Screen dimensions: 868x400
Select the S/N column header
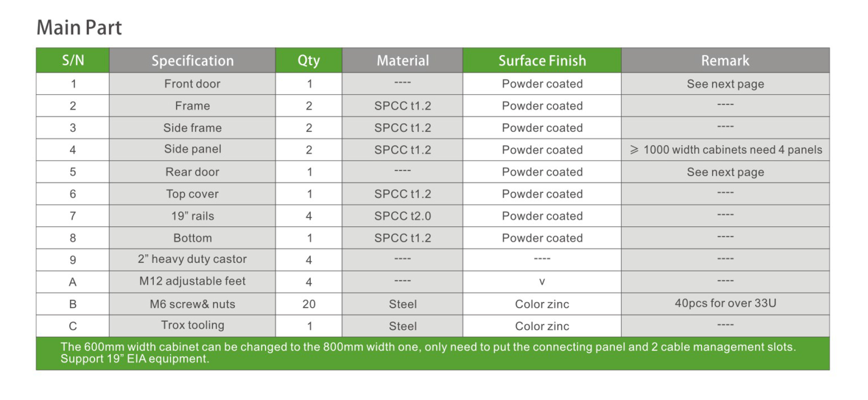pos(73,60)
